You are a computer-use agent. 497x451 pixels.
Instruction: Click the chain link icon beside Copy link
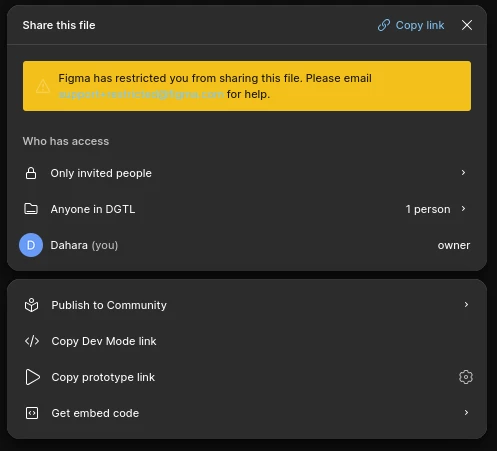(x=384, y=25)
